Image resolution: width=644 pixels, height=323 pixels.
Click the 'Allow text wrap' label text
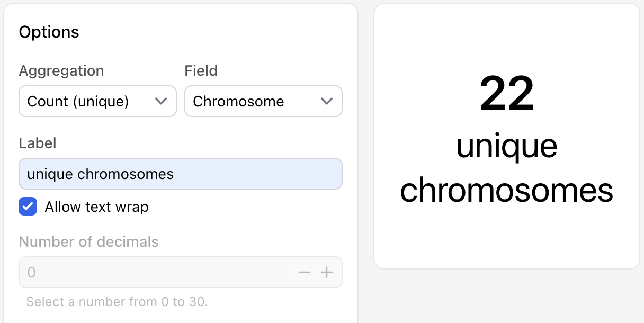click(96, 207)
